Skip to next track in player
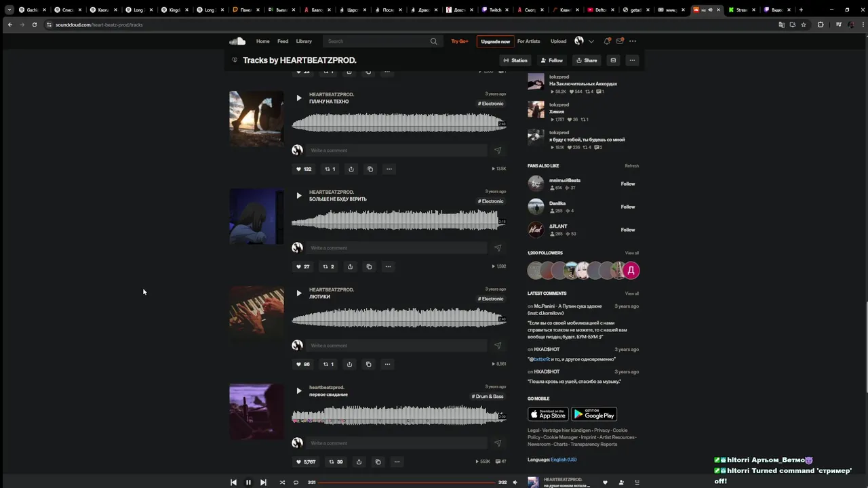 coord(263,483)
